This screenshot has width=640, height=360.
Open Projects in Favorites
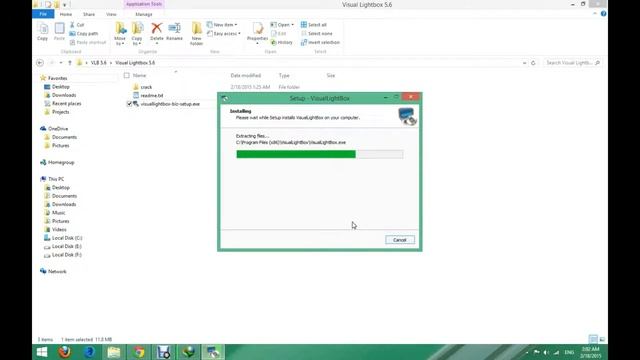click(x=60, y=112)
